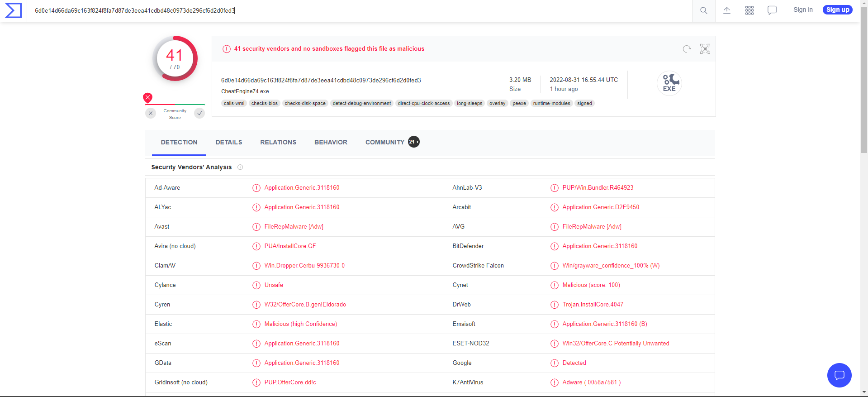Click the checks-disk-space tag
The image size is (868, 397).
[305, 103]
